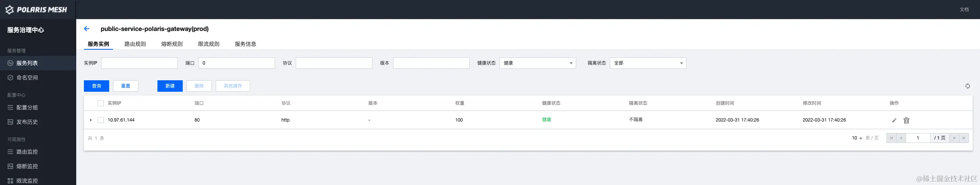Switch to the 服务实例 tab

[x=98, y=44]
